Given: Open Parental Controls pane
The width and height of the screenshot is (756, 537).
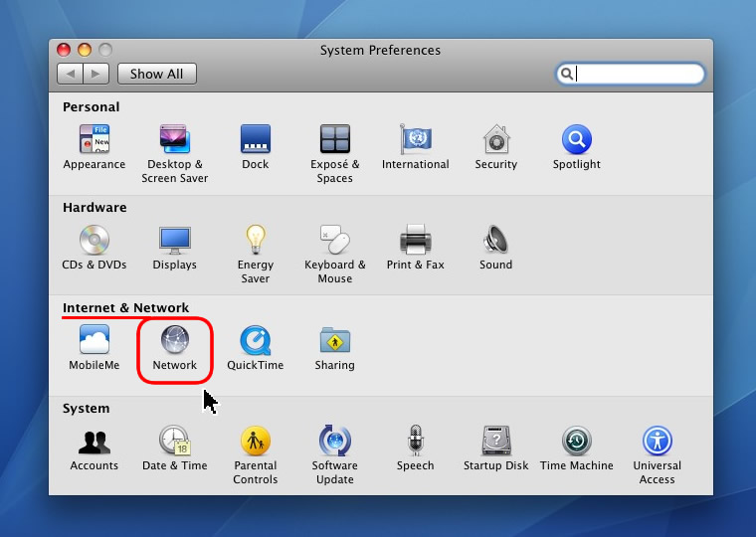Looking at the screenshot, I should 255,442.
